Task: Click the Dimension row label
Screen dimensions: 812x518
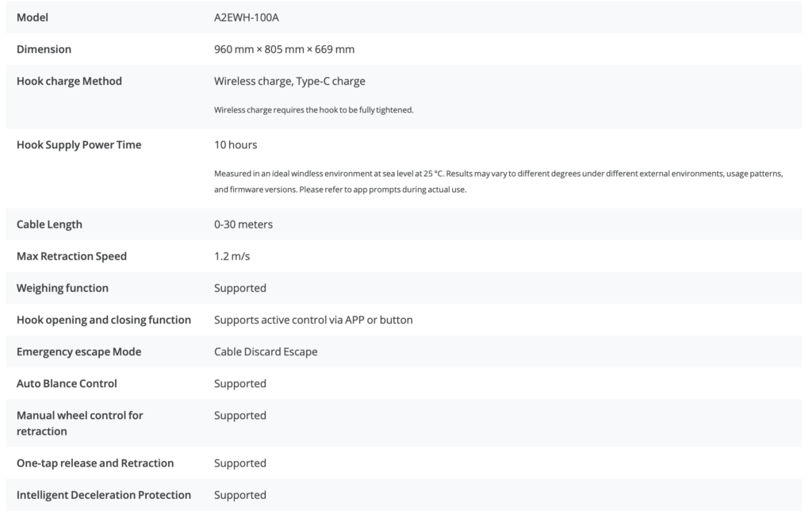Action: pyautogui.click(x=44, y=49)
